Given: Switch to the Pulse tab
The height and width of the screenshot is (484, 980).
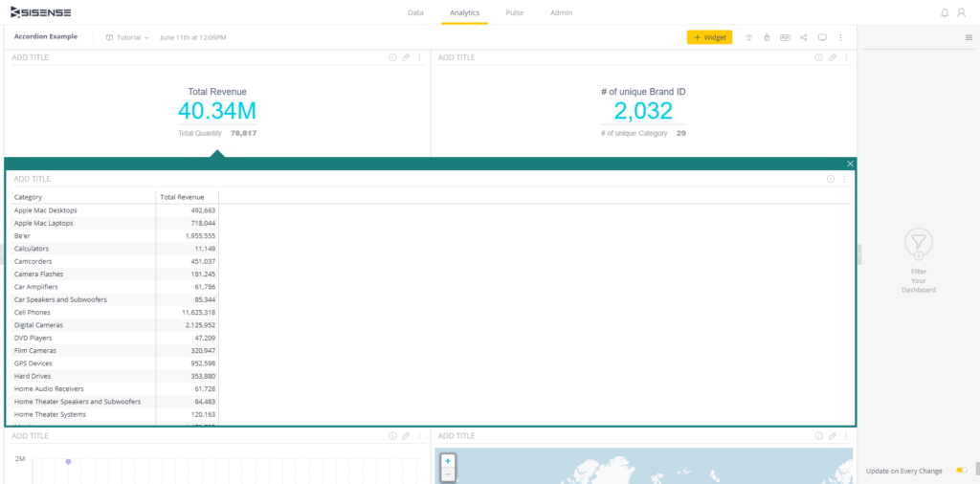Looking at the screenshot, I should (515, 12).
